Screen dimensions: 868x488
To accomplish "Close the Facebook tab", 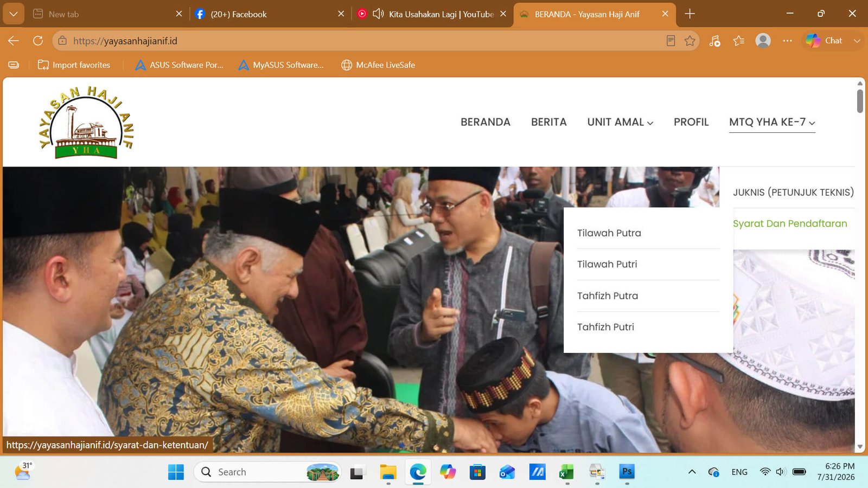I will 341,14.
